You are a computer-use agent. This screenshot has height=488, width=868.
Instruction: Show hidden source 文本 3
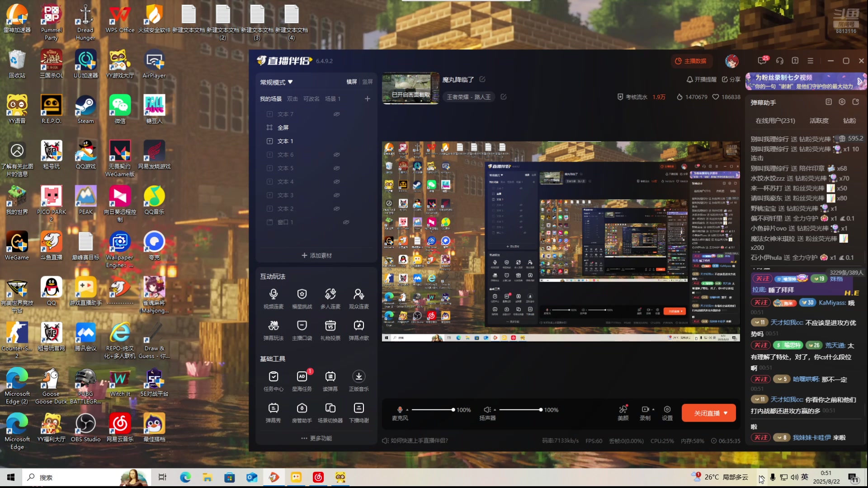337,195
